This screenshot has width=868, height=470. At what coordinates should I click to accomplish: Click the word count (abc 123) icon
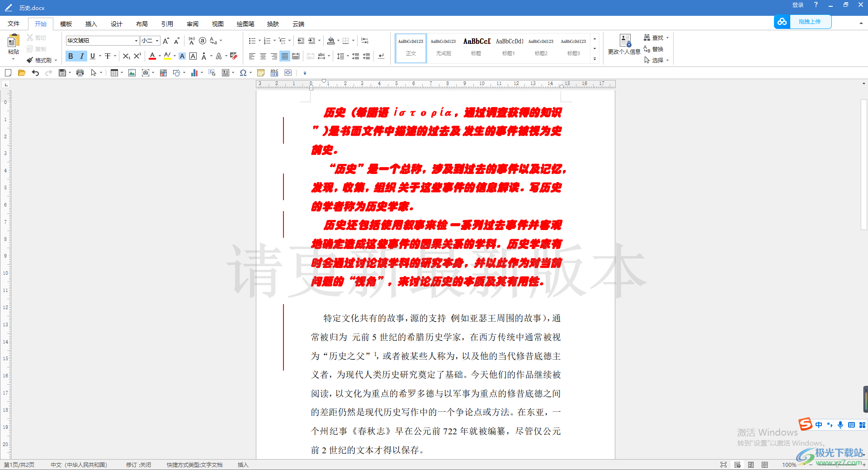[x=274, y=73]
